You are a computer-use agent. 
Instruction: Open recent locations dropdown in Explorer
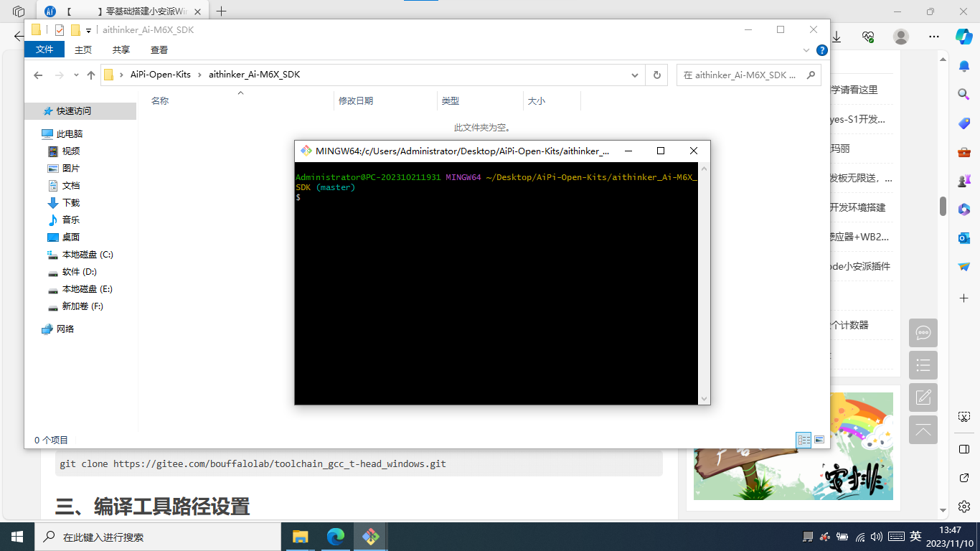(x=76, y=75)
